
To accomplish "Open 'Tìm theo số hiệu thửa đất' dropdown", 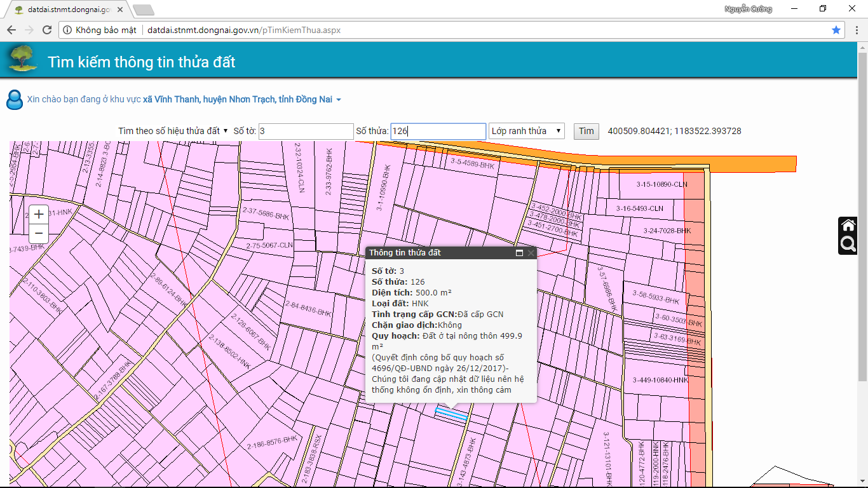I will [173, 131].
